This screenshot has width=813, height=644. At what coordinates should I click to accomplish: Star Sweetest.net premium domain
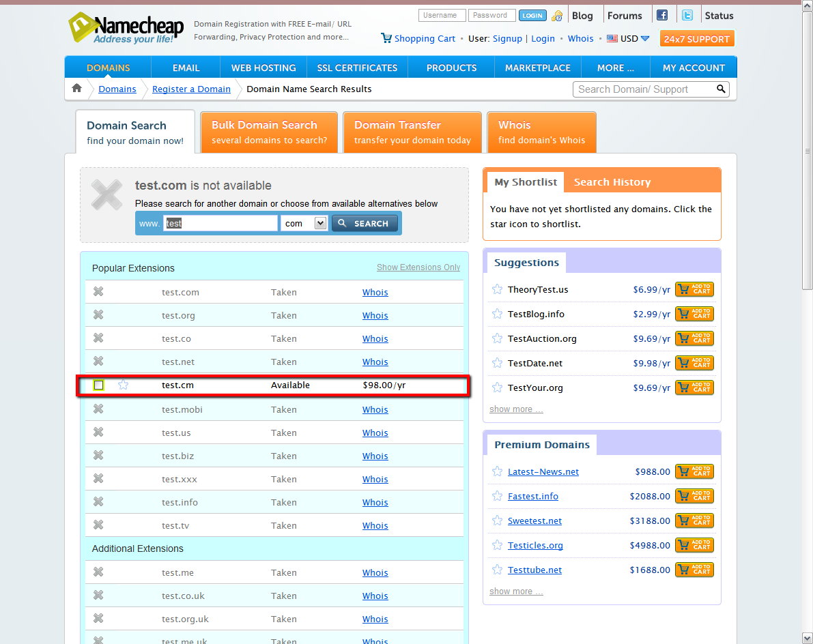click(x=497, y=520)
